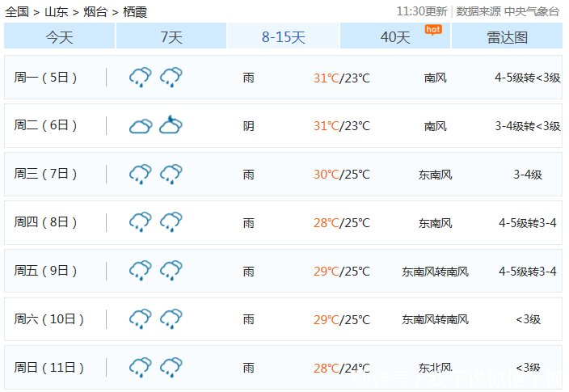This screenshot has height=392, width=569.
Task: Click the orange hot badge
Action: pos(433,30)
